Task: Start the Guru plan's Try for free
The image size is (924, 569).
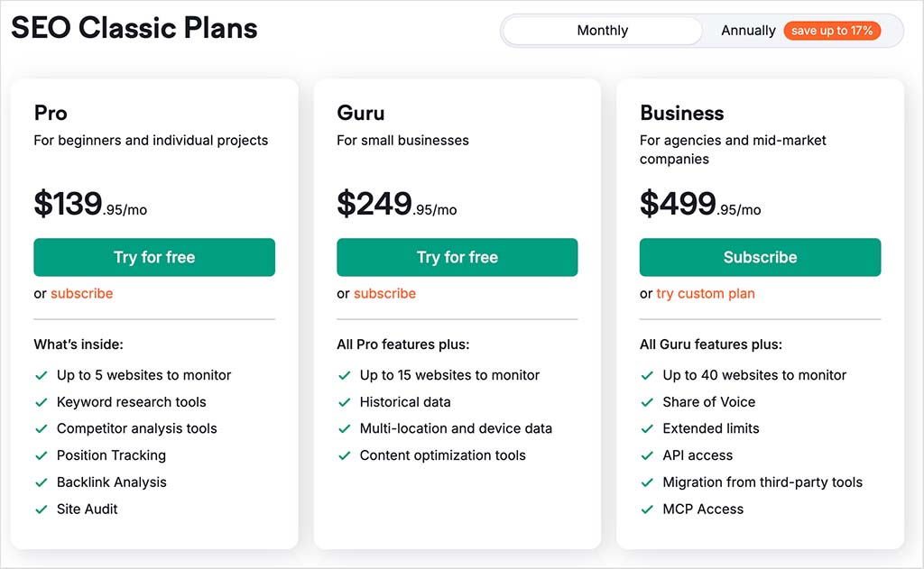Action: pyautogui.click(x=457, y=257)
